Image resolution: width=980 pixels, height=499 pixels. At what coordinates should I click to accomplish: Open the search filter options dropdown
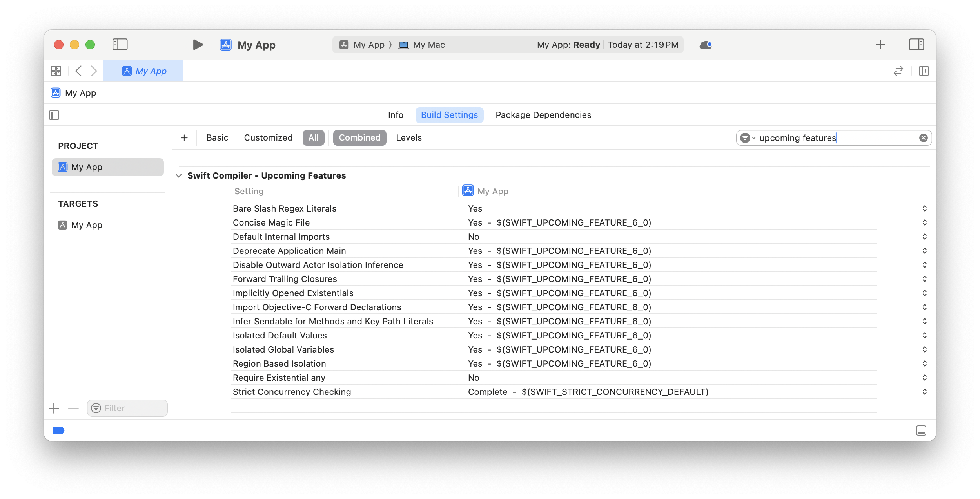point(748,138)
